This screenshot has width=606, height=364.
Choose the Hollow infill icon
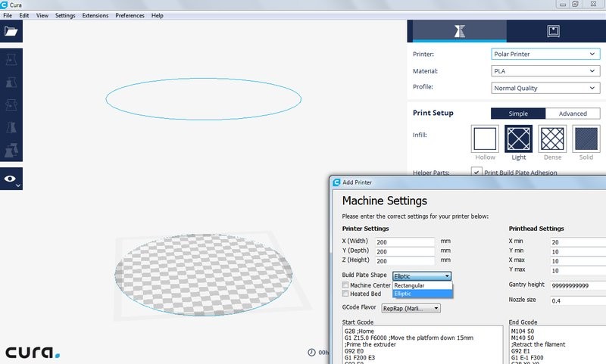[x=485, y=138]
